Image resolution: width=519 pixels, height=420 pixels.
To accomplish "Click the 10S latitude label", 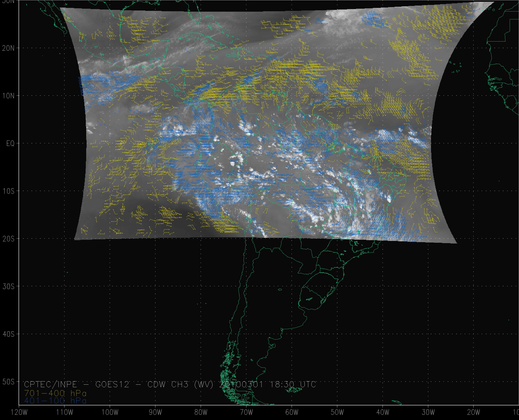I will (8, 191).
